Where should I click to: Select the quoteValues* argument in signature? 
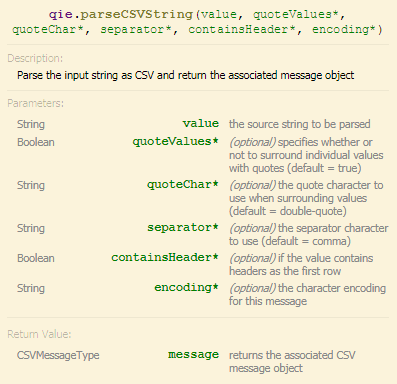coord(296,15)
